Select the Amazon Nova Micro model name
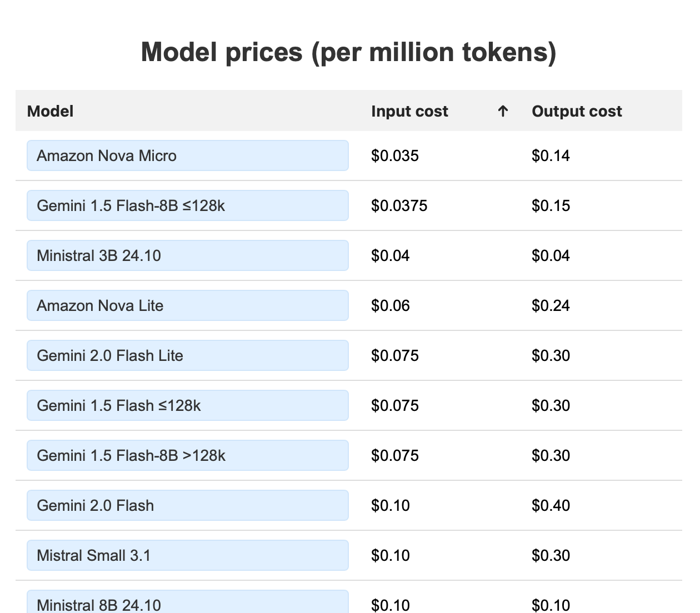Viewport: 700px width, 613px height. tap(188, 155)
